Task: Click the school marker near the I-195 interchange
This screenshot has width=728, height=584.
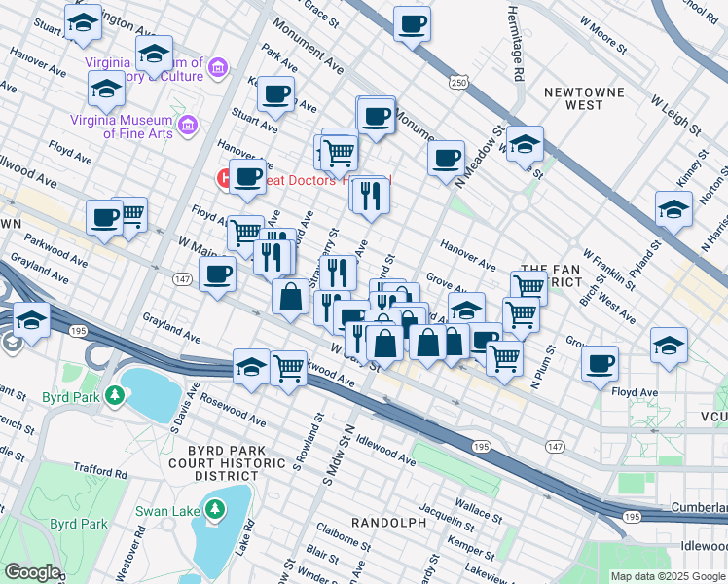Action: [31, 324]
